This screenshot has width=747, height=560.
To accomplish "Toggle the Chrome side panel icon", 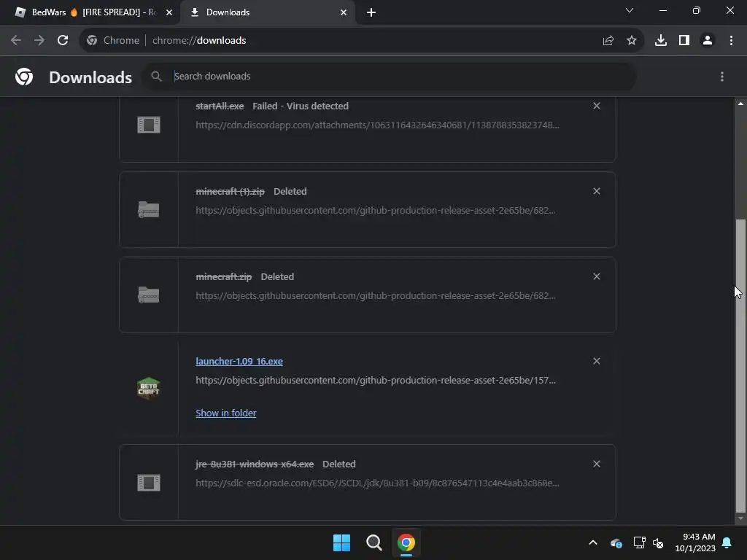I will [x=684, y=41].
